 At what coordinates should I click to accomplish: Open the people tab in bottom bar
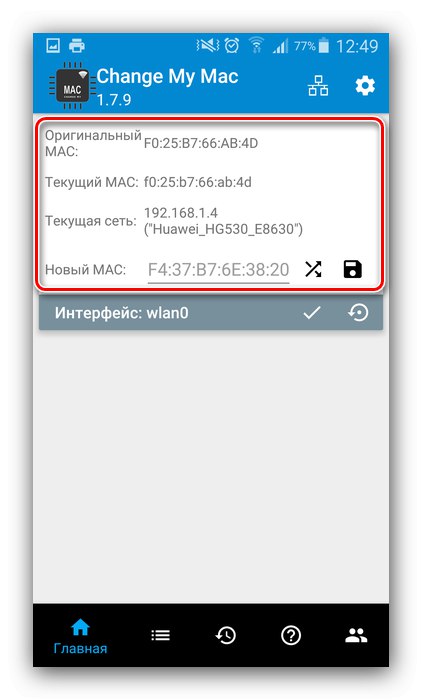pyautogui.click(x=356, y=635)
